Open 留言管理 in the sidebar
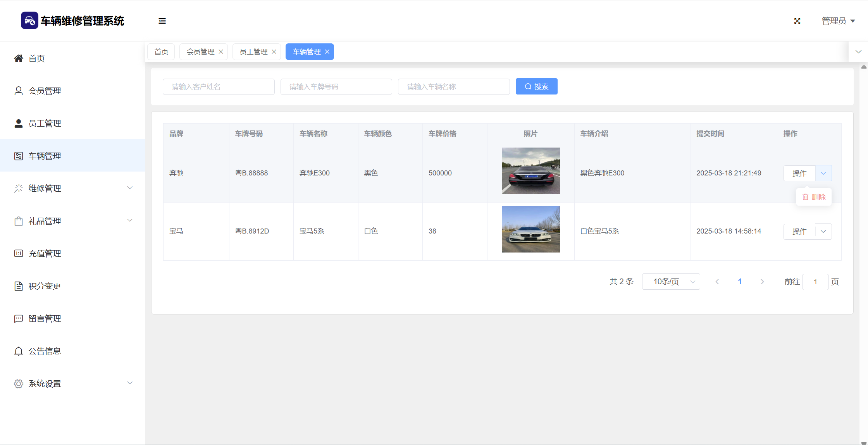The height and width of the screenshot is (445, 868). pyautogui.click(x=45, y=319)
